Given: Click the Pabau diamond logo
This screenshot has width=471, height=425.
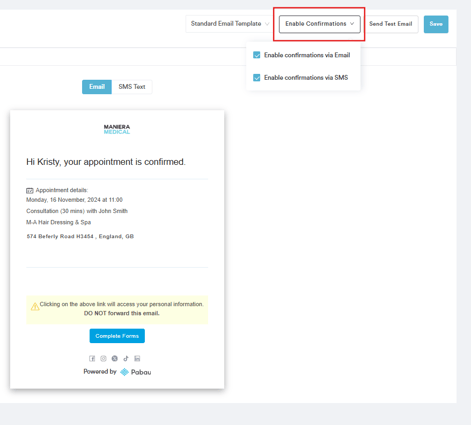Looking at the screenshot, I should tap(124, 372).
